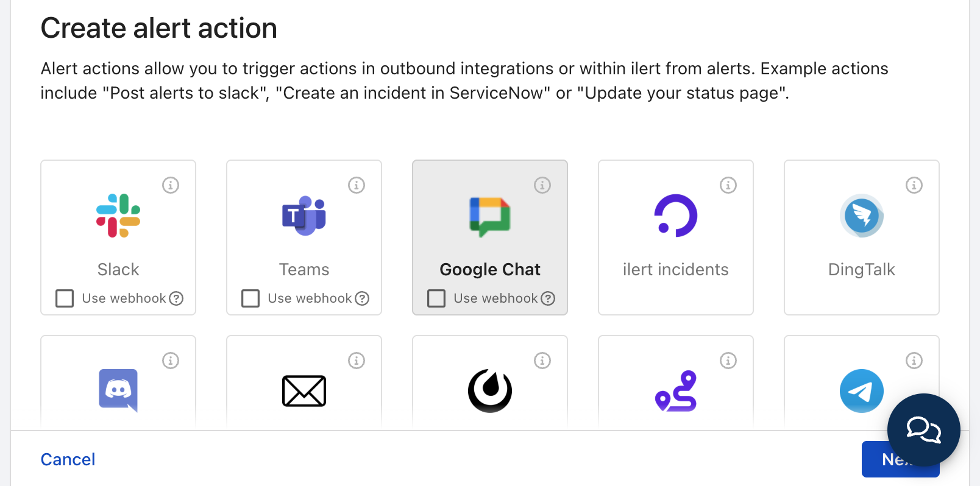This screenshot has height=486, width=980.
Task: Choose the DingTalk logo
Action: [861, 216]
